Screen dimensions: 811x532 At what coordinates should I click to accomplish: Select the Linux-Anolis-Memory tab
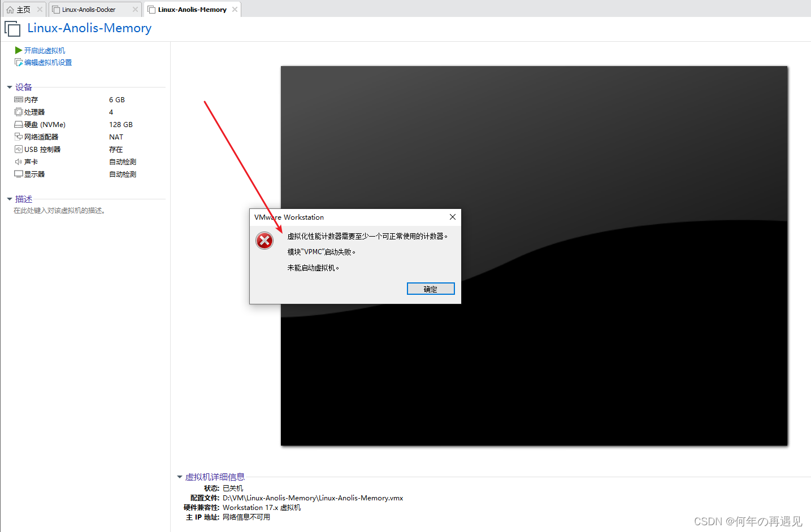tap(192, 10)
